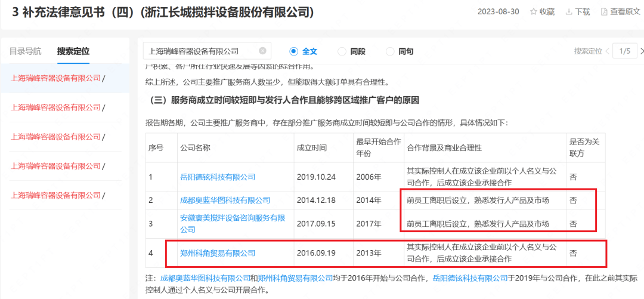644x299 pixels.
Task: Clear the search box with the x icon
Action: (x=262, y=51)
